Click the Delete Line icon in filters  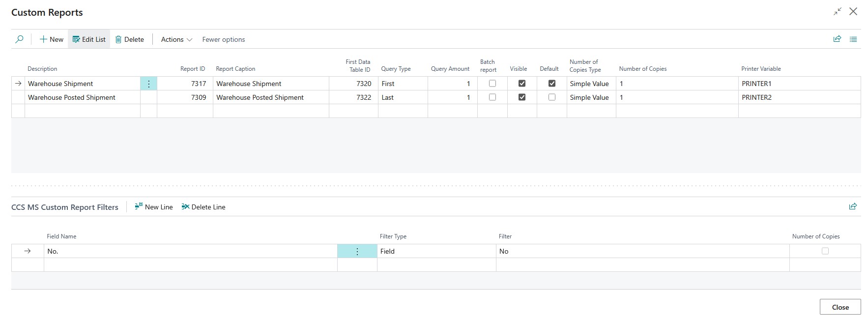[x=185, y=207]
